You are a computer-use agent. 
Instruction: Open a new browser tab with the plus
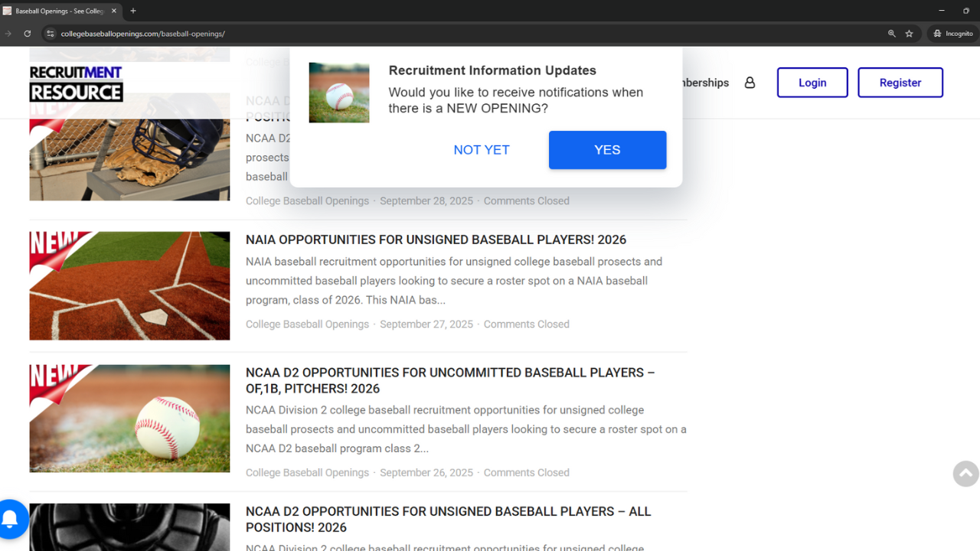(133, 11)
